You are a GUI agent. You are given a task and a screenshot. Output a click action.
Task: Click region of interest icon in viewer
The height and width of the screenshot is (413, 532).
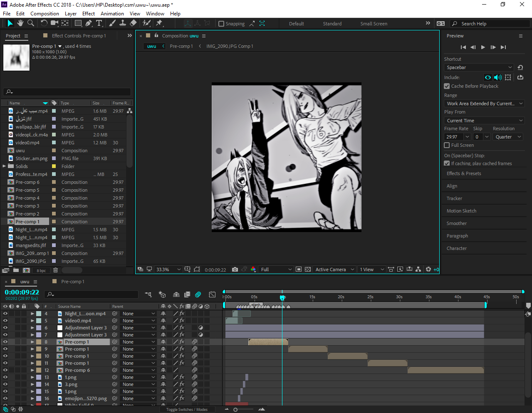tap(299, 270)
